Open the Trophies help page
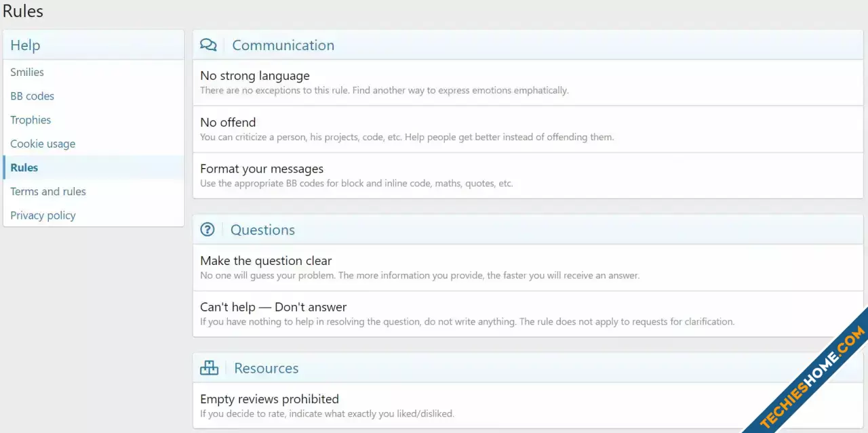This screenshot has height=433, width=868. (x=31, y=120)
